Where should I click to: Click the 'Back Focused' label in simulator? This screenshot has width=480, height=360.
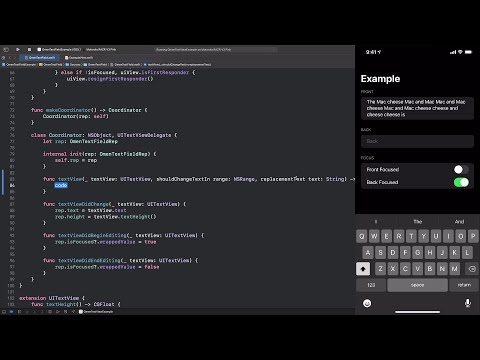382,182
